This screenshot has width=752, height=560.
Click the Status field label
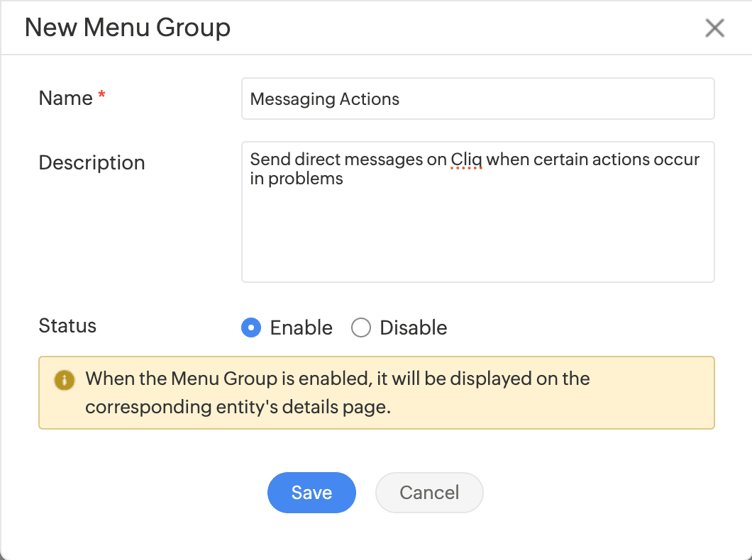67,326
